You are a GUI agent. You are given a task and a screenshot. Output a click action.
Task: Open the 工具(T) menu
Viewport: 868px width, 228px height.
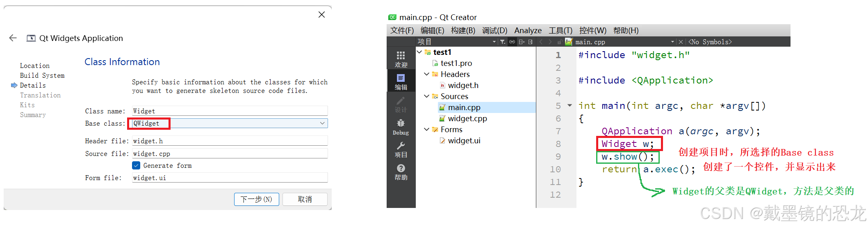560,31
